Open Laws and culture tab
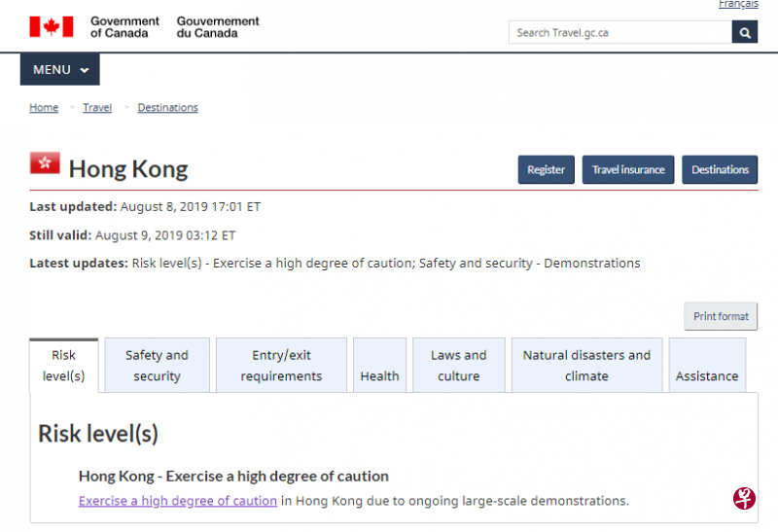 [459, 366]
